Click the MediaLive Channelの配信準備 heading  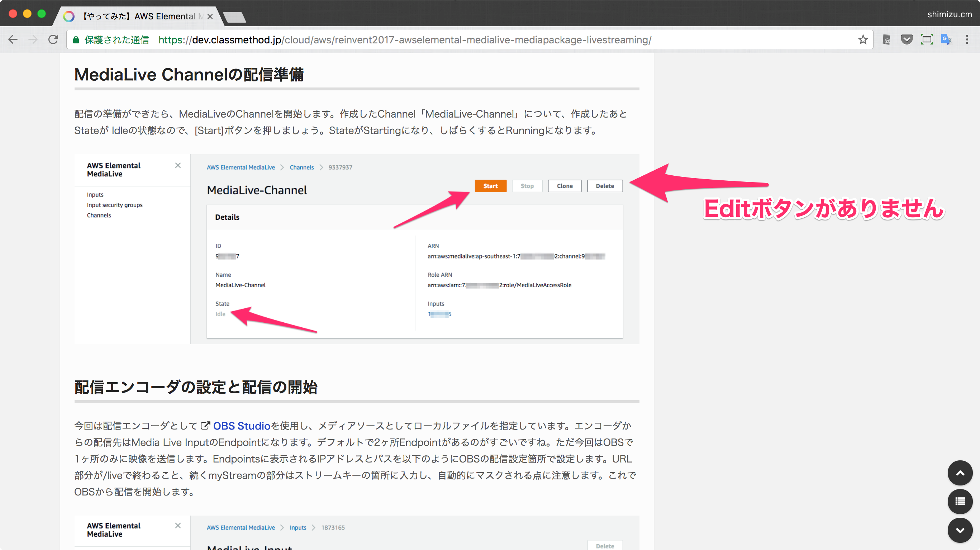189,75
